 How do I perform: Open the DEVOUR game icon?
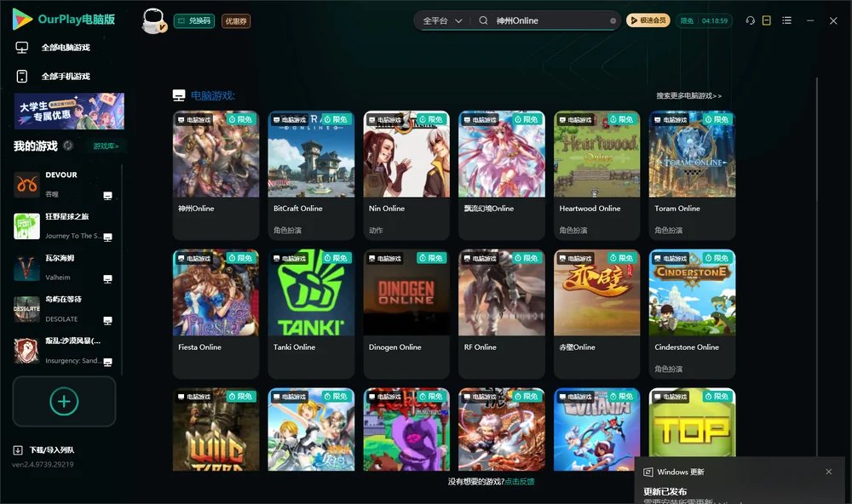tap(26, 185)
